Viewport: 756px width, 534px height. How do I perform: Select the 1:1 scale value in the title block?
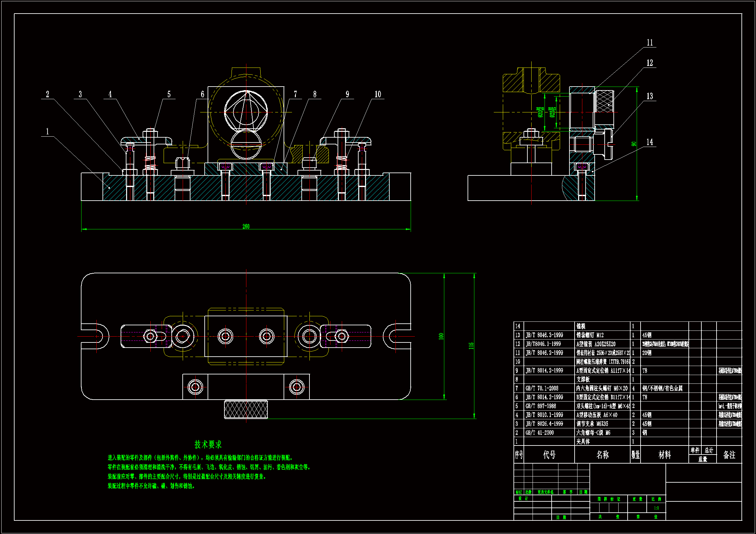tap(656, 508)
